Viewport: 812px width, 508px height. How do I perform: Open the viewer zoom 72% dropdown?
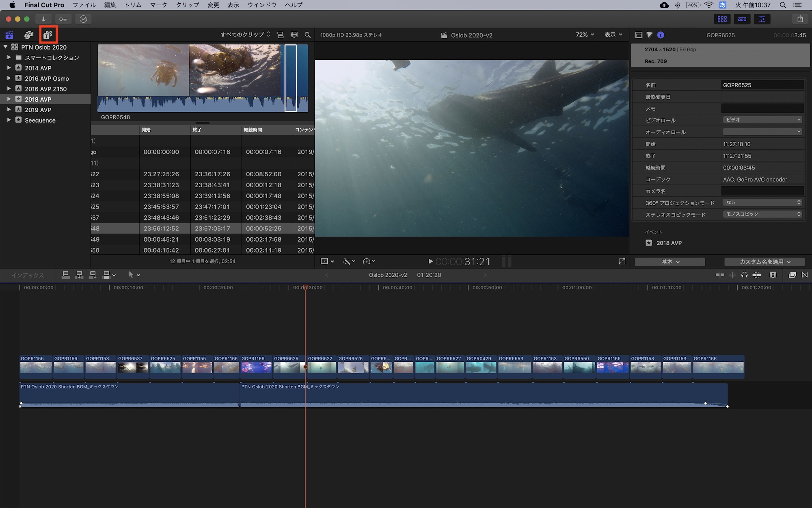point(585,35)
